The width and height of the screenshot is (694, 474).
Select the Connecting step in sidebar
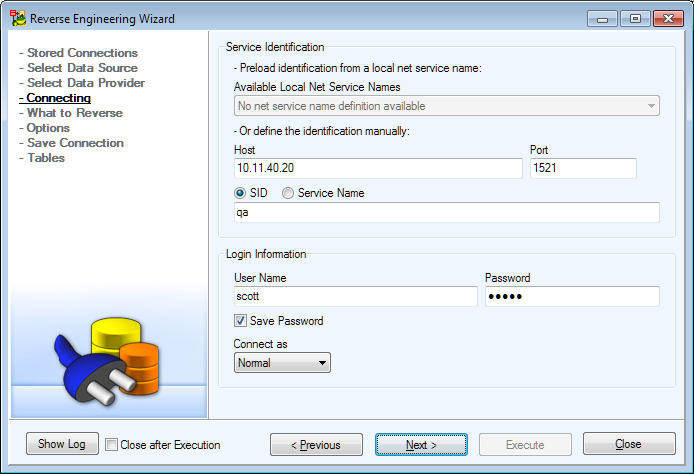tap(55, 98)
